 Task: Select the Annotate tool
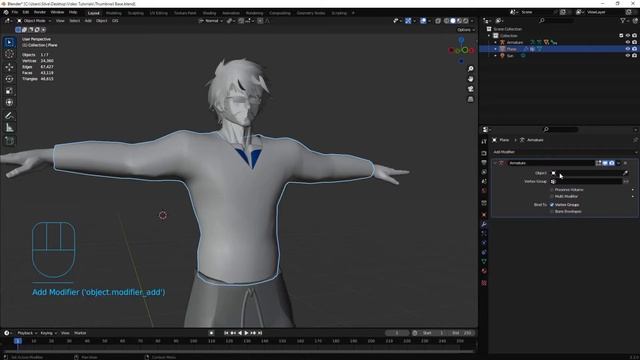[x=9, y=116]
